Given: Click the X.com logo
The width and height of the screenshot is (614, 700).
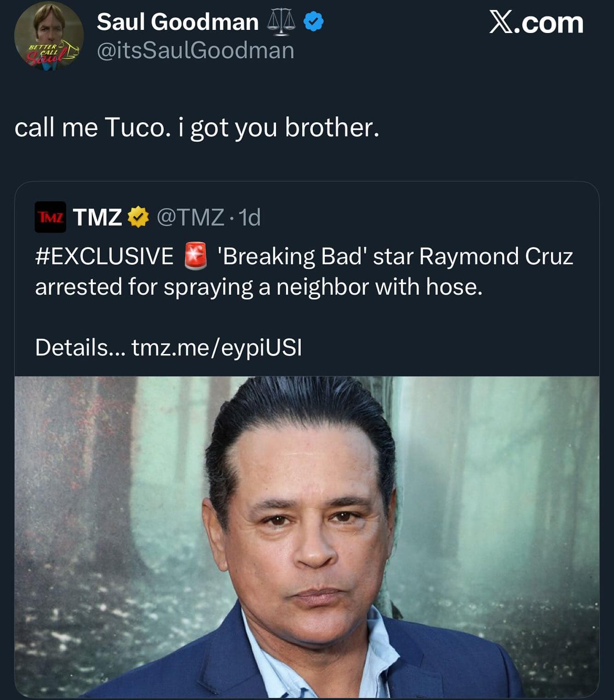Looking at the screenshot, I should 536,23.
